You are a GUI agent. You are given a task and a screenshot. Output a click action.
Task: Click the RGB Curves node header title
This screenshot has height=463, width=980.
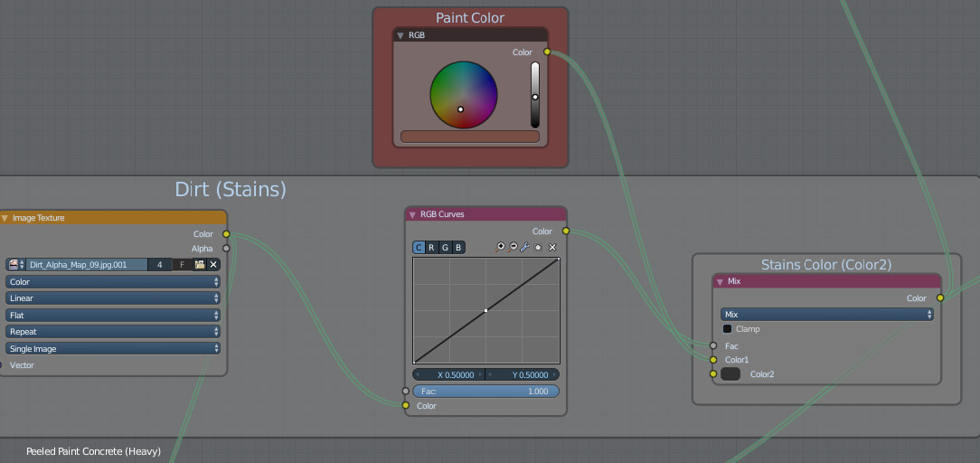click(442, 214)
